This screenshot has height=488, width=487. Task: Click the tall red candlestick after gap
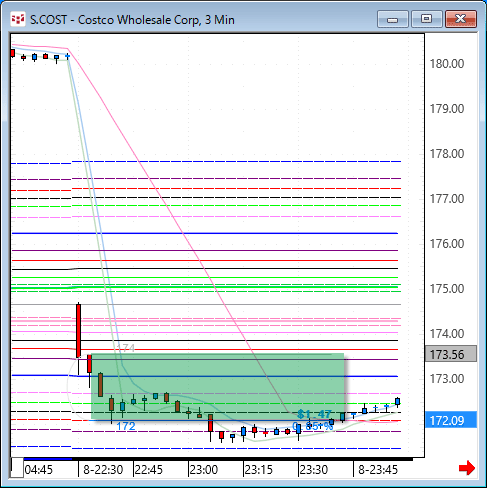point(78,331)
